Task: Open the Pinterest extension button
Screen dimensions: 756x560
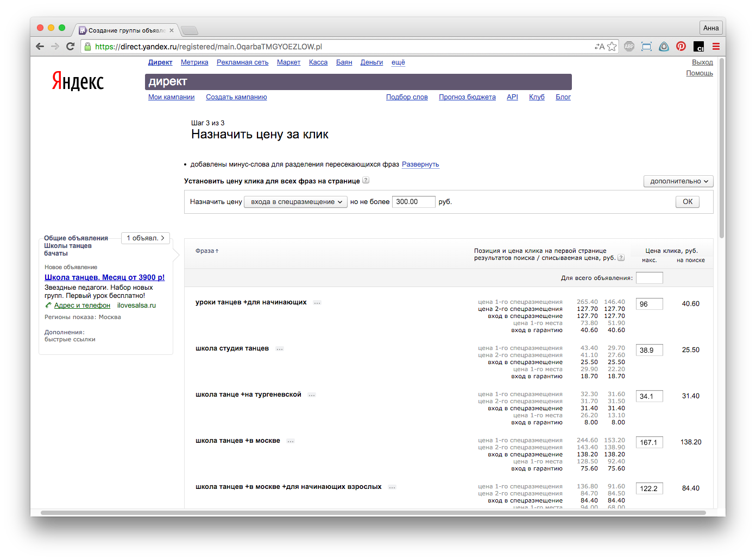Action: point(681,47)
